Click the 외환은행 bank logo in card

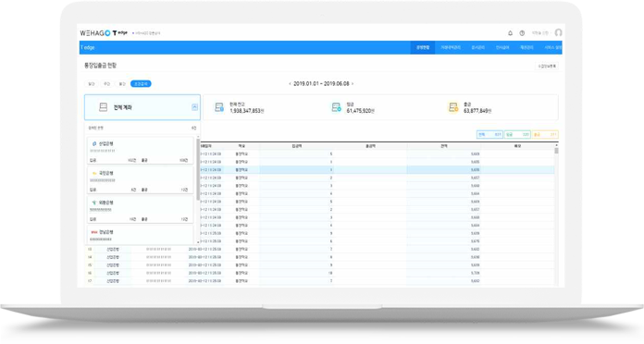[x=94, y=203]
